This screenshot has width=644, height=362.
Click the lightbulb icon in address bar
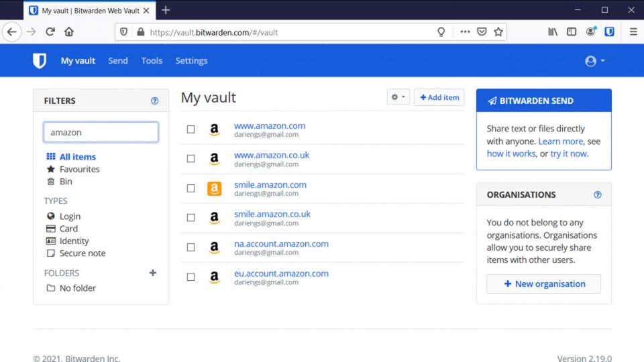coord(441,32)
